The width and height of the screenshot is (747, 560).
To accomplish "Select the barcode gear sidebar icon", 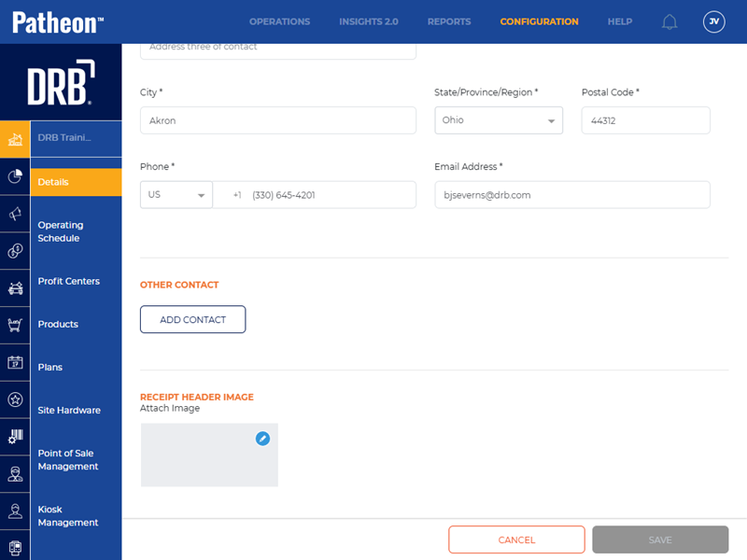I will [x=15, y=437].
